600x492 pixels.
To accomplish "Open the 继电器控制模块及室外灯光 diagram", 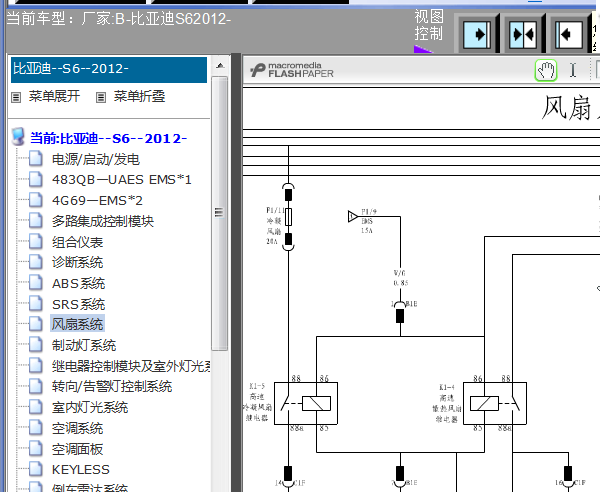I will click(131, 366).
